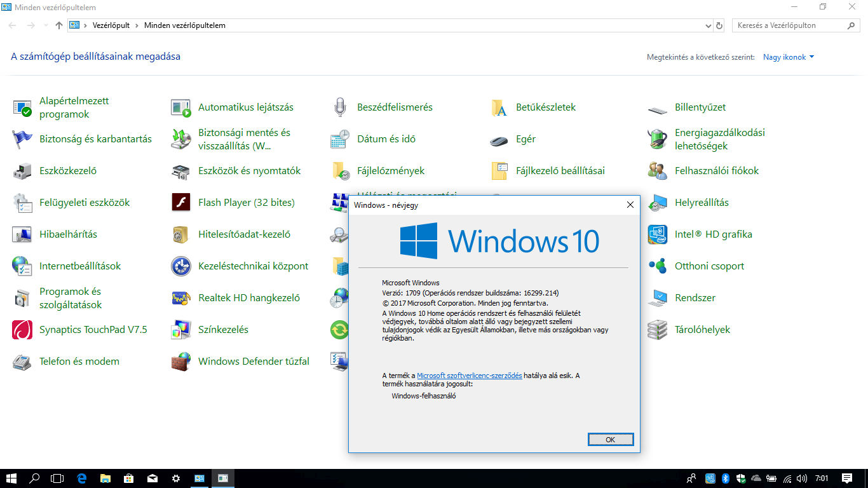868x488 pixels.
Task: Open the recent locations chevron by Forward
Action: [x=46, y=25]
